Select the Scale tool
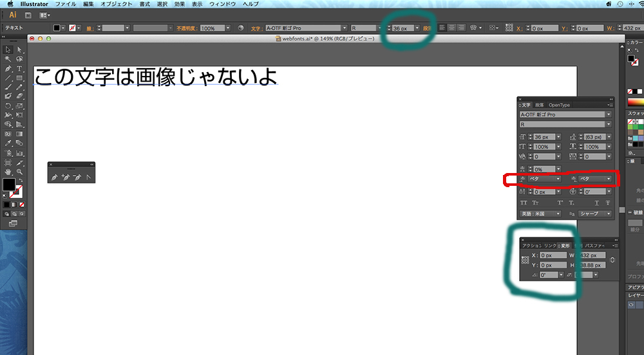Screen dimensions: 644x355 [19, 105]
